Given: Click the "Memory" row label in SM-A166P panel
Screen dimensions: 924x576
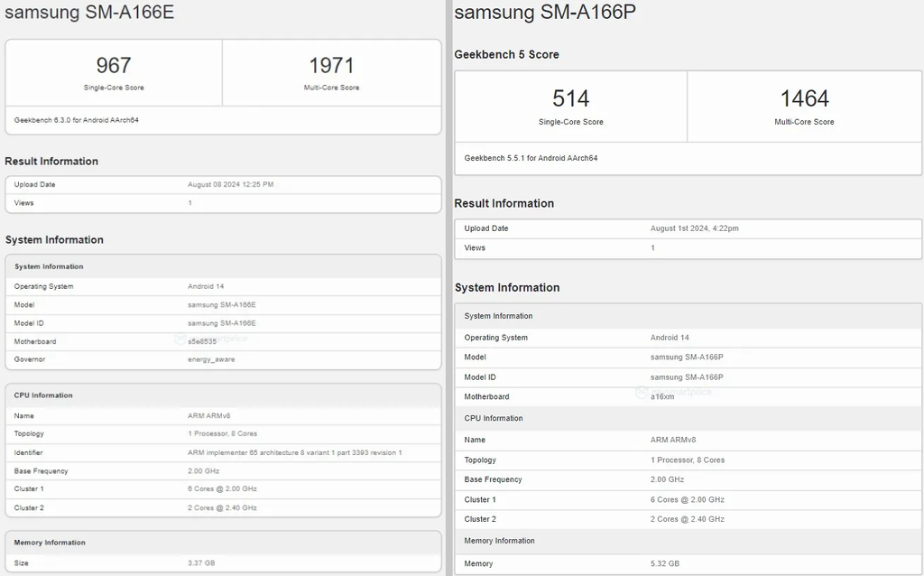Looking at the screenshot, I should pyautogui.click(x=478, y=563).
